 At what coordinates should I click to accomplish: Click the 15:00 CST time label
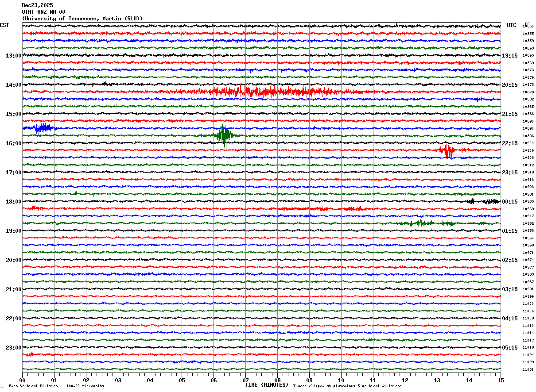point(13,114)
